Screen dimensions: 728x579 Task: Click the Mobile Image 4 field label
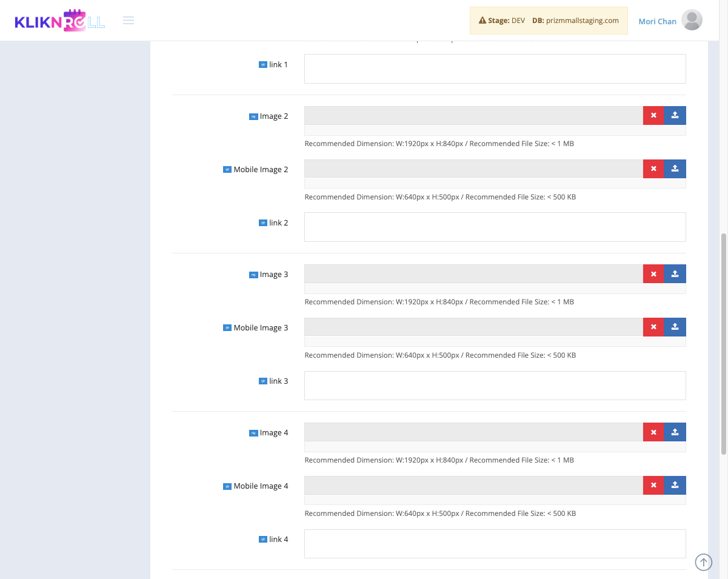coord(261,486)
